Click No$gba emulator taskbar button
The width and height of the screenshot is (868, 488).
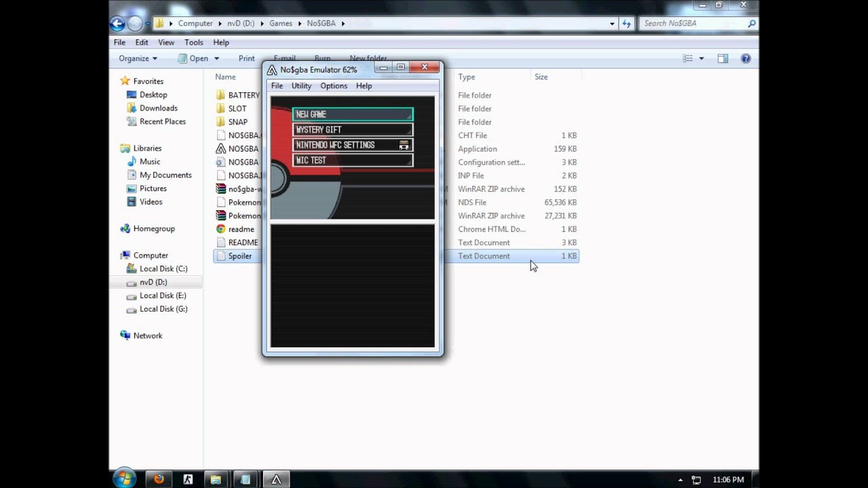[x=276, y=479]
